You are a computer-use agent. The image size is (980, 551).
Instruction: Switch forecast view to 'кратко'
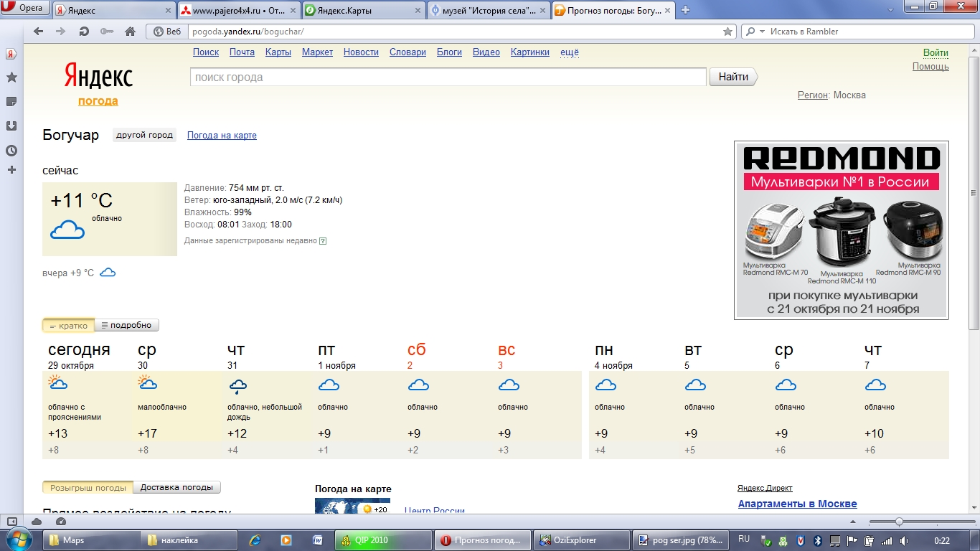pos(68,325)
